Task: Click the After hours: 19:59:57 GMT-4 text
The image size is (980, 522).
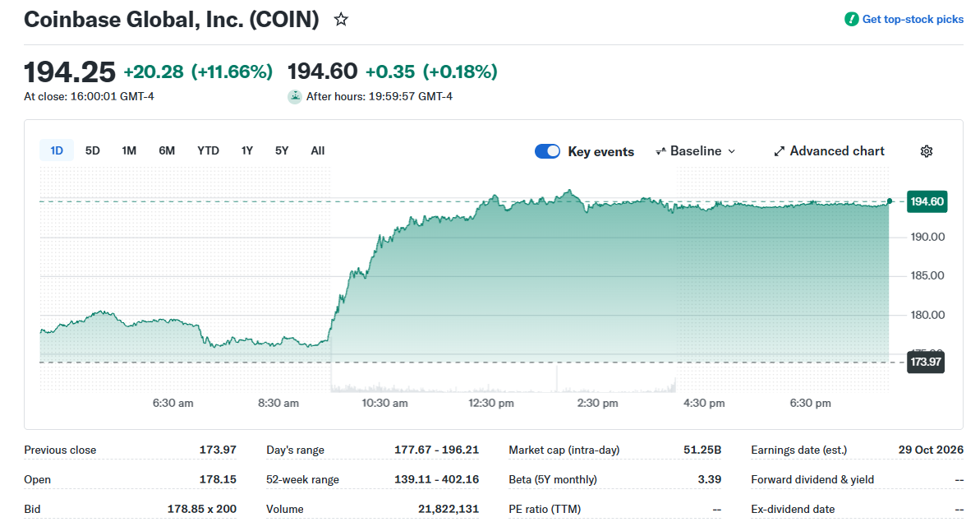Action: click(380, 97)
